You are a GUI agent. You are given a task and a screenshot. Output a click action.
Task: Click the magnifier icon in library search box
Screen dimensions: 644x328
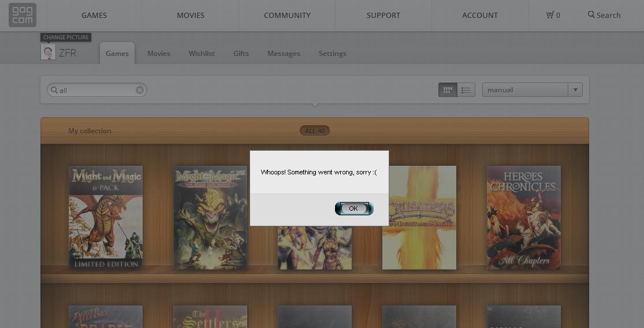pyautogui.click(x=54, y=90)
